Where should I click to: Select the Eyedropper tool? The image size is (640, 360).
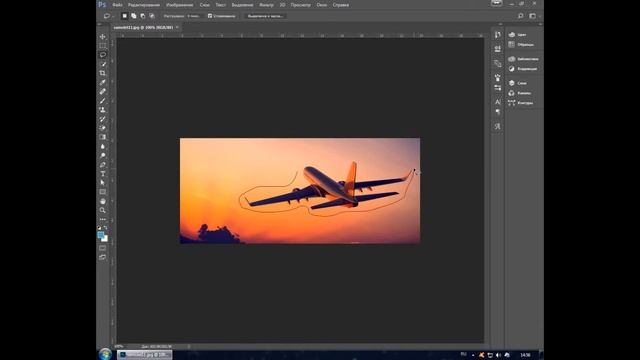point(102,82)
